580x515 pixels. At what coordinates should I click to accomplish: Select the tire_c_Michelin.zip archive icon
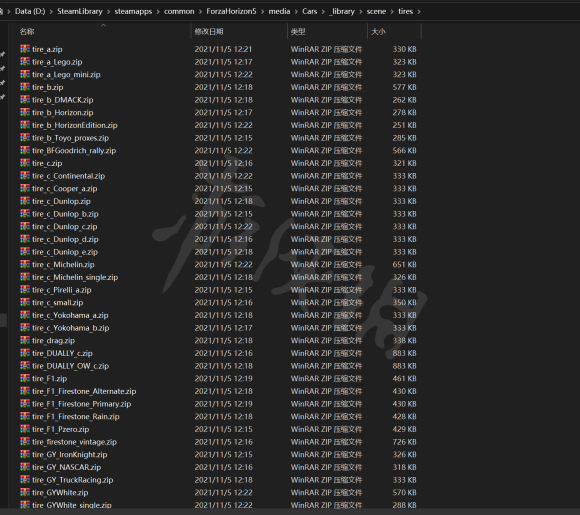click(x=25, y=264)
